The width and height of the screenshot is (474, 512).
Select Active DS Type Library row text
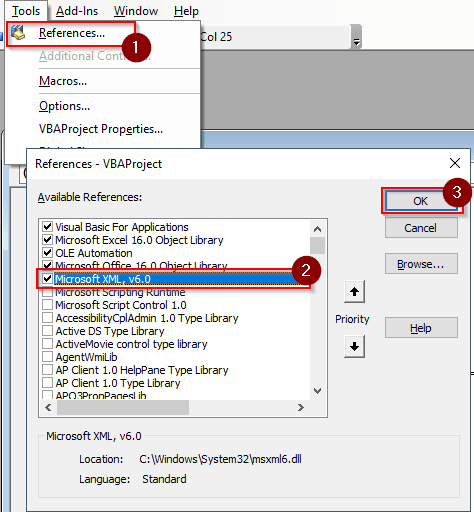pos(110,331)
